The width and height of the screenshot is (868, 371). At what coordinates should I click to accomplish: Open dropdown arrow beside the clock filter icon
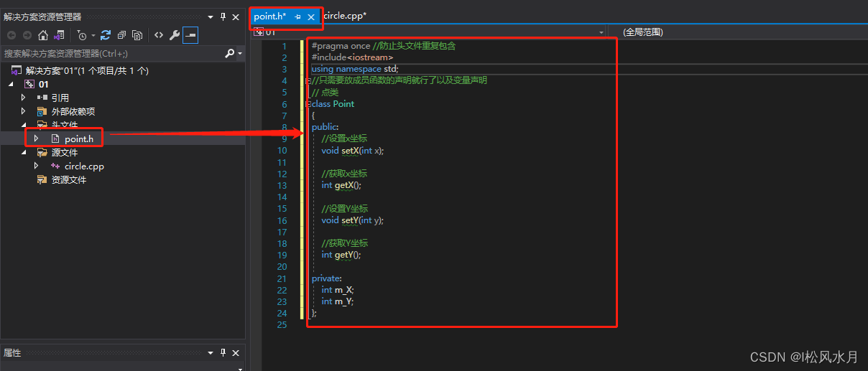tap(93, 36)
